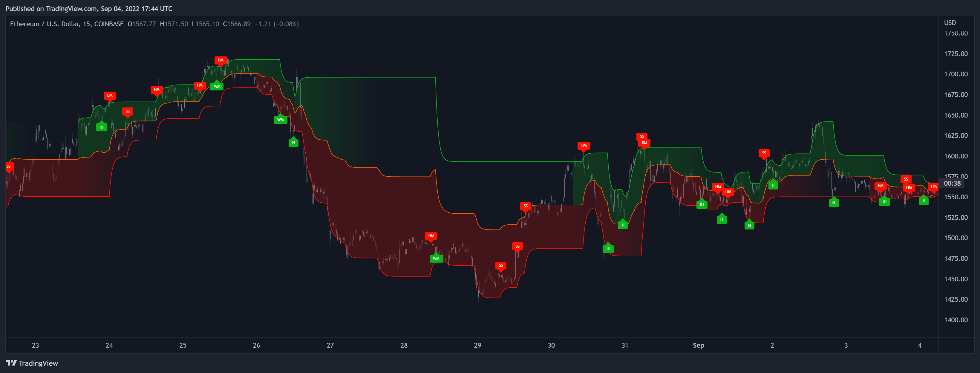Image resolution: width=980 pixels, height=373 pixels.
Task: Click the close value C1566.89
Action: pos(237,24)
